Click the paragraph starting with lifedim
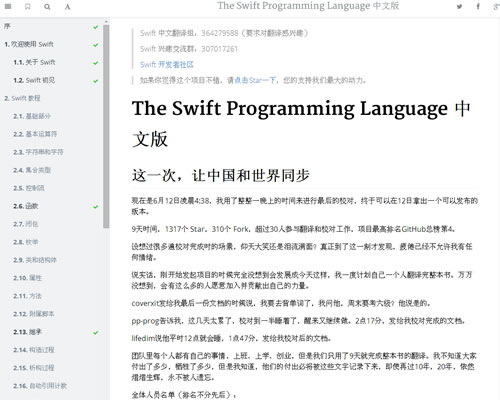This screenshot has width=500, height=400. 231,339
